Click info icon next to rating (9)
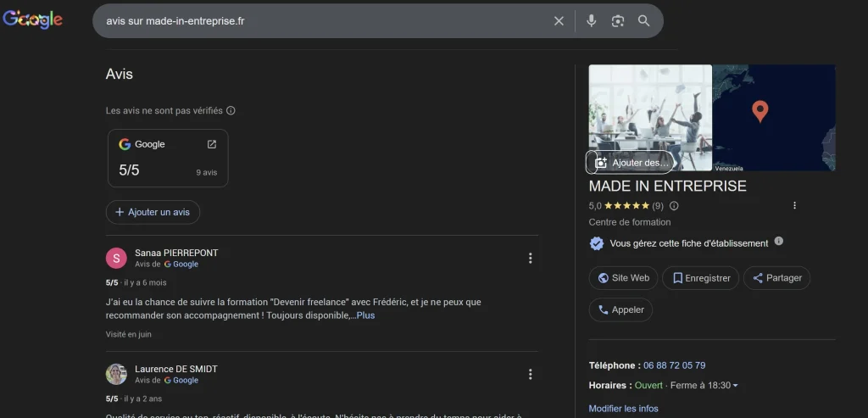This screenshot has height=418, width=868. point(674,206)
